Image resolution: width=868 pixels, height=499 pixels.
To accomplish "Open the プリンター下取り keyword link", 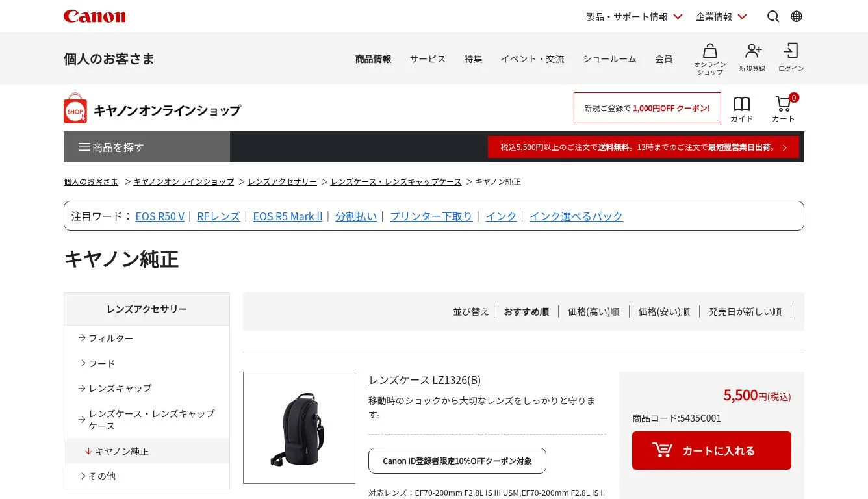I will (x=431, y=216).
